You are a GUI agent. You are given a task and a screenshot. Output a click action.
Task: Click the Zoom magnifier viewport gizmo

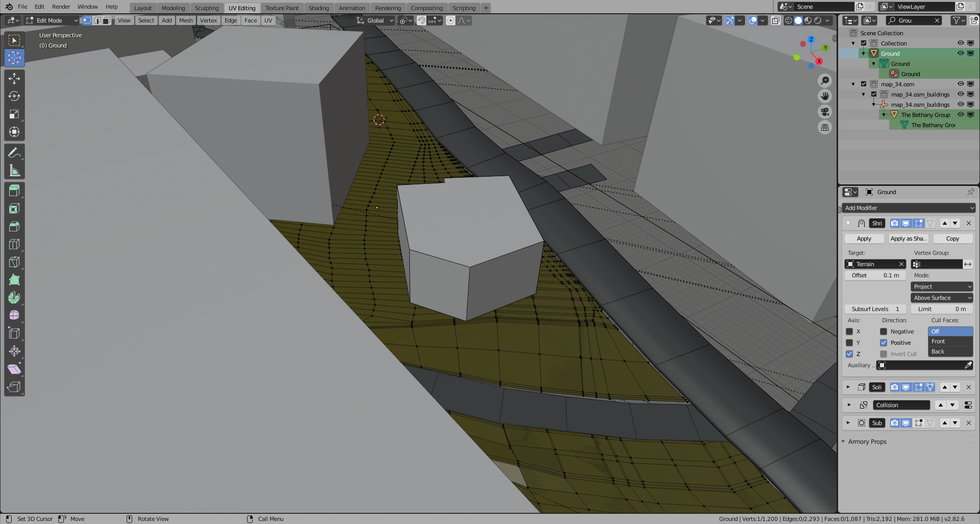[824, 81]
